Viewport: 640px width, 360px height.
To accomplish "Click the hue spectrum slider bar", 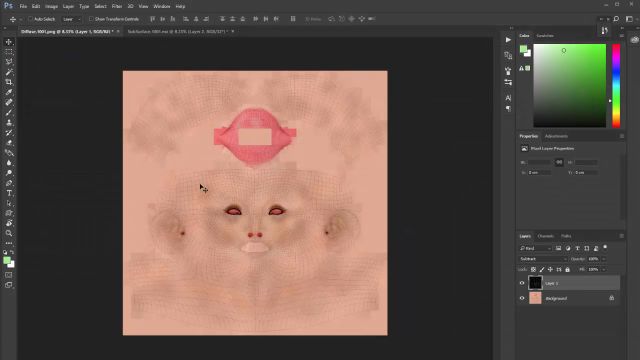I will click(x=616, y=86).
